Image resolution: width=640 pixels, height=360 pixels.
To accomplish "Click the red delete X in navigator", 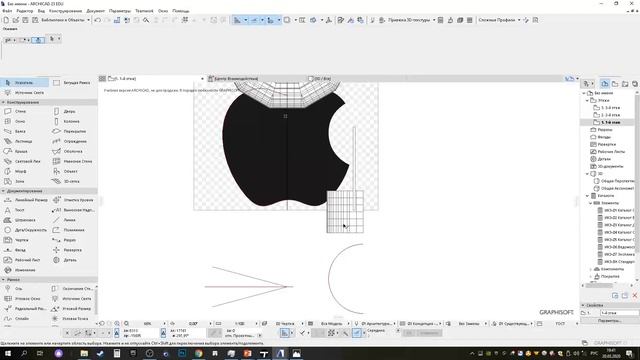I will pyautogui.click(x=635, y=295).
